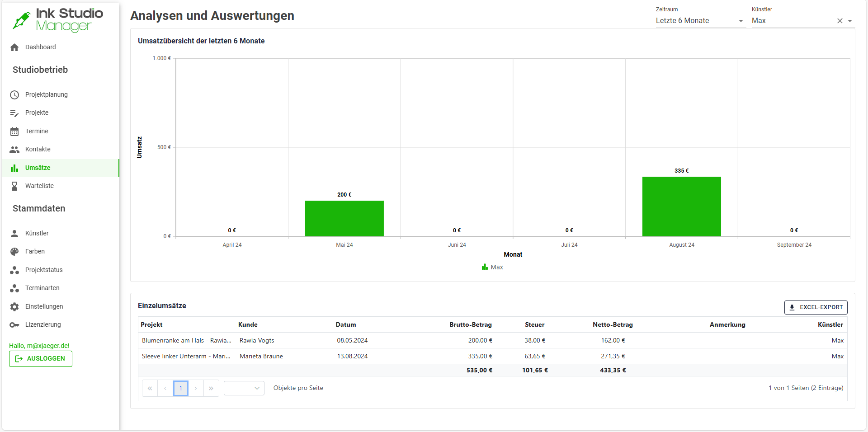Toggle the Max legend entry in chart

pos(492,267)
